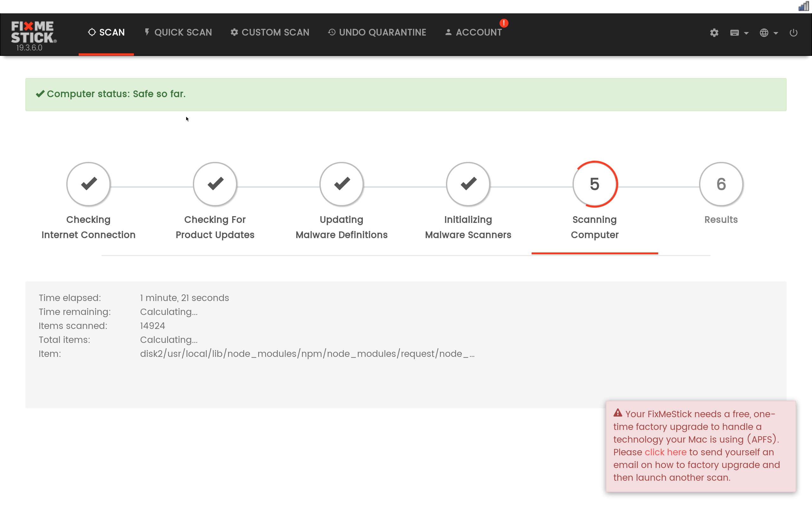Viewport: 812px width, 508px height.
Task: Expand the keyboard layout dropdown
Action: click(739, 33)
